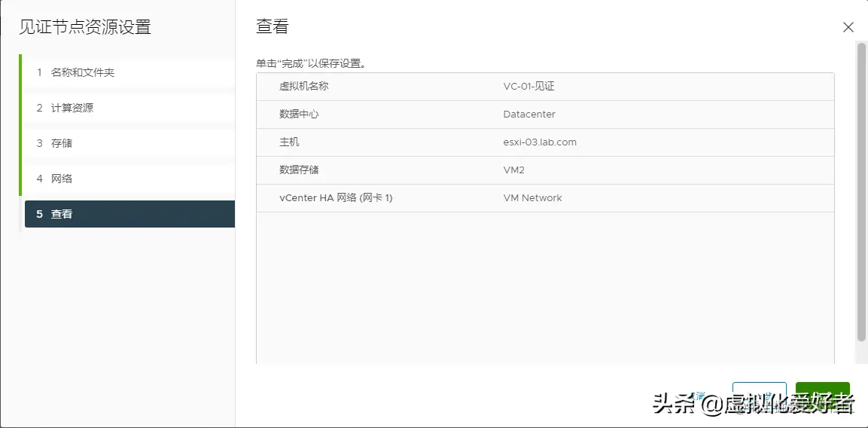Image resolution: width=868 pixels, height=428 pixels.
Task: Click the 查看 page heading
Action: tap(273, 26)
